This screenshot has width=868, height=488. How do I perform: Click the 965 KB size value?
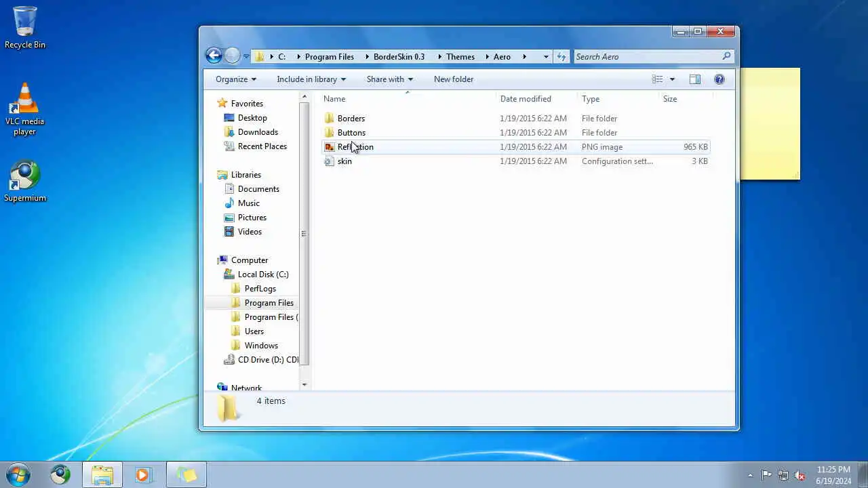(x=696, y=147)
